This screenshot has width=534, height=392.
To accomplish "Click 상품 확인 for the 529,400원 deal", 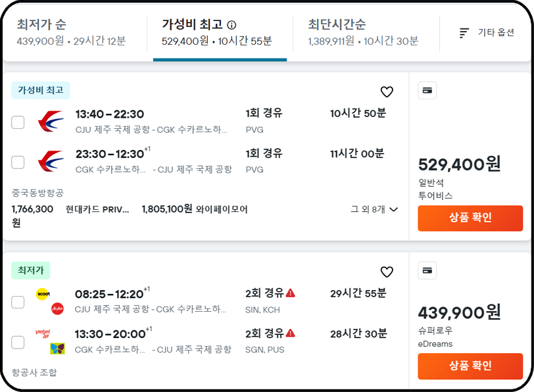I will pyautogui.click(x=470, y=218).
